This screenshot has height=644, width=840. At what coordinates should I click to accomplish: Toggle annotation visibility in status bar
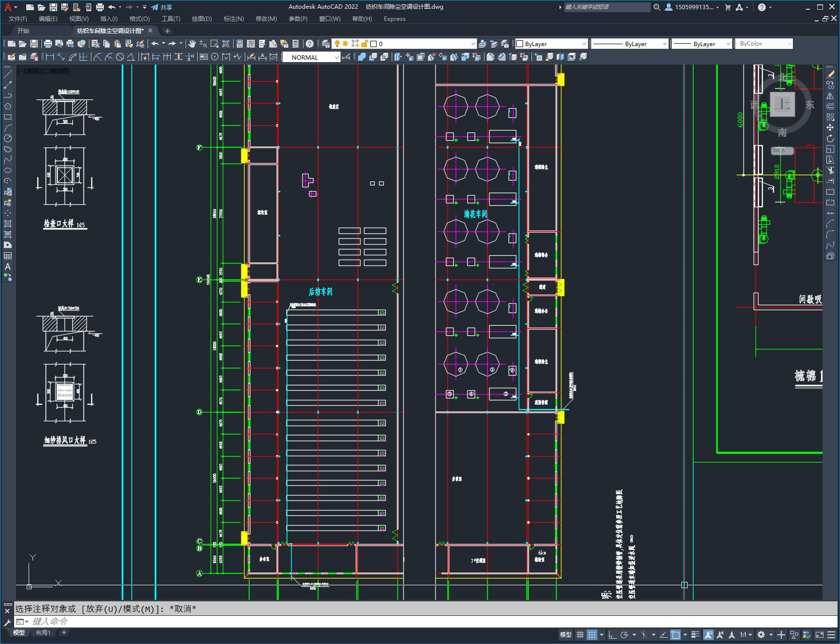[x=708, y=634]
